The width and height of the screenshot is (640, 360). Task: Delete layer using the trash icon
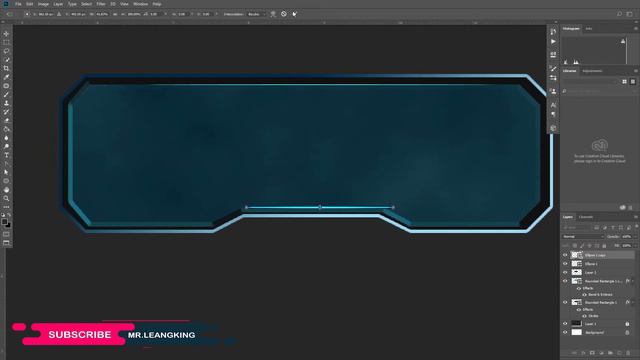point(628,353)
